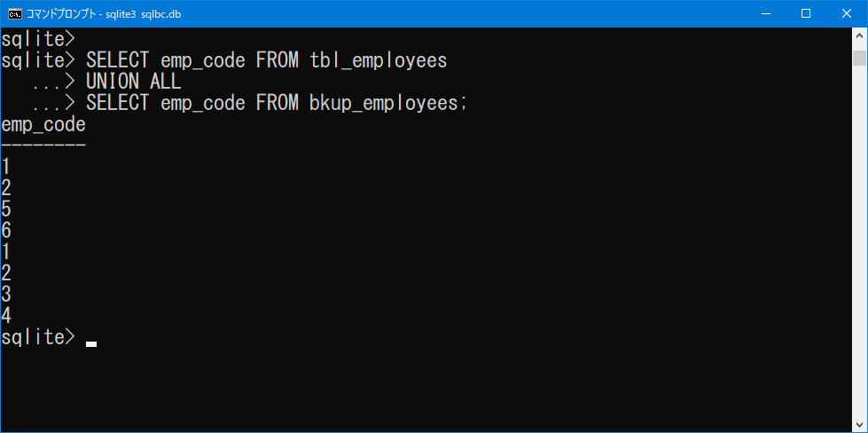Click the result row showing 6
The height and width of the screenshot is (433, 868).
pyautogui.click(x=6, y=231)
